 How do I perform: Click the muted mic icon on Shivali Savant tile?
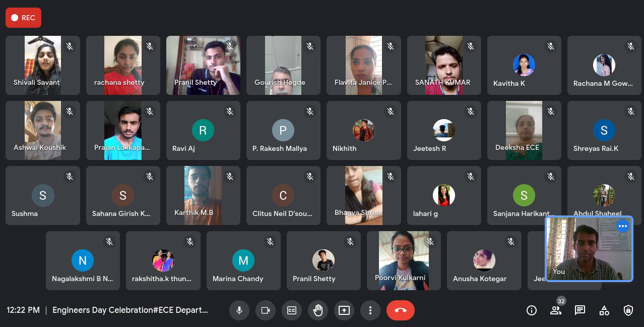pyautogui.click(x=70, y=46)
